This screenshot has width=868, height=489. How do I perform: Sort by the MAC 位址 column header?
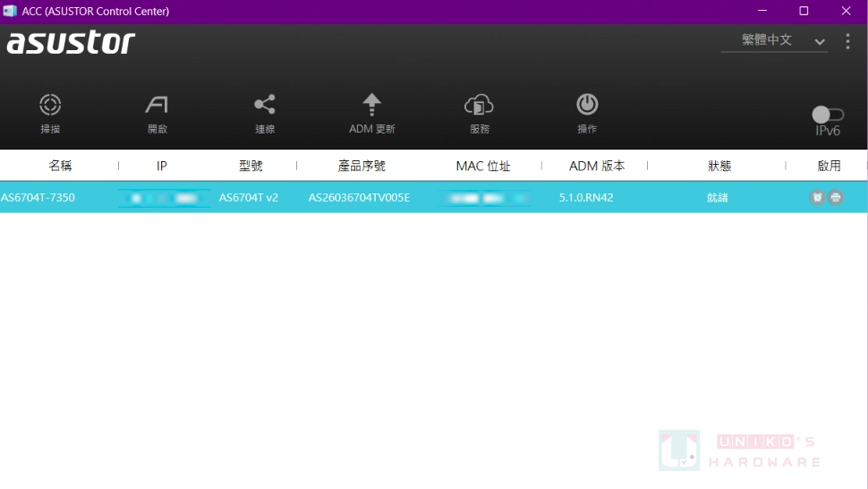[x=482, y=166]
